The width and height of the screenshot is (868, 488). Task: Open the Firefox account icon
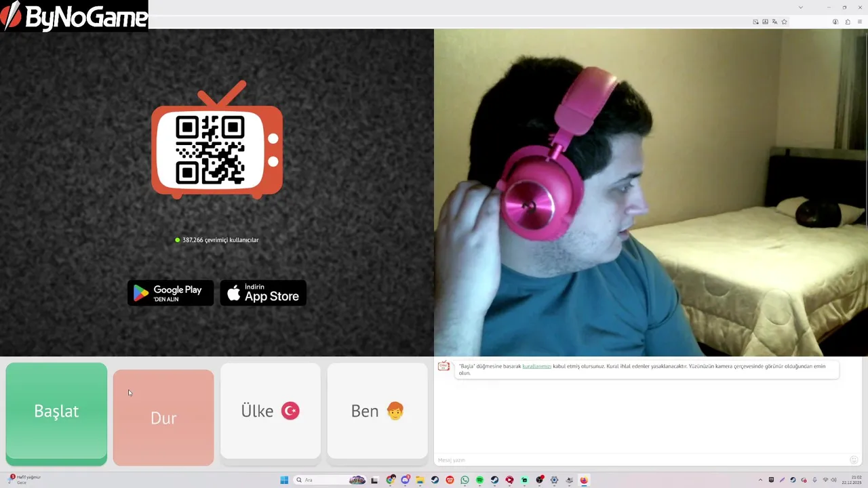835,22
